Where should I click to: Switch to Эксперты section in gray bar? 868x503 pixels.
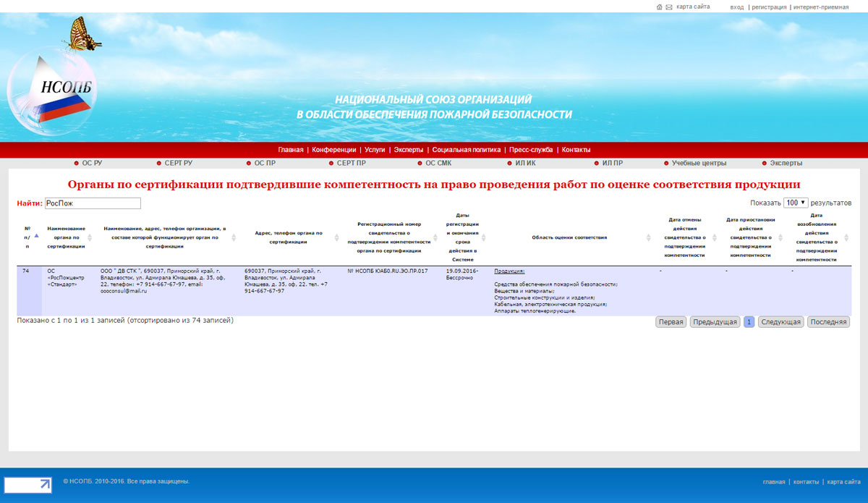[x=786, y=164]
